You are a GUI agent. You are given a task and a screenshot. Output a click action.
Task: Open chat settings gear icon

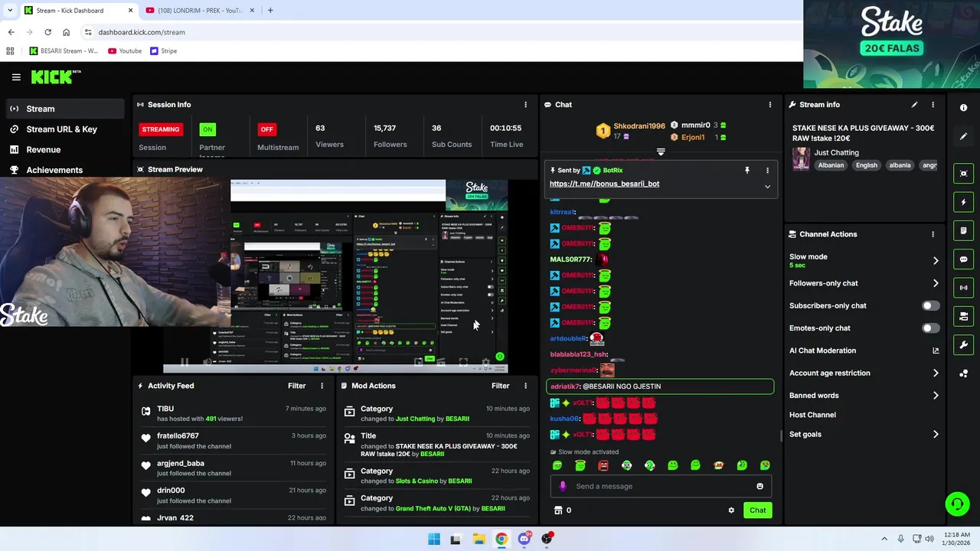pyautogui.click(x=731, y=510)
